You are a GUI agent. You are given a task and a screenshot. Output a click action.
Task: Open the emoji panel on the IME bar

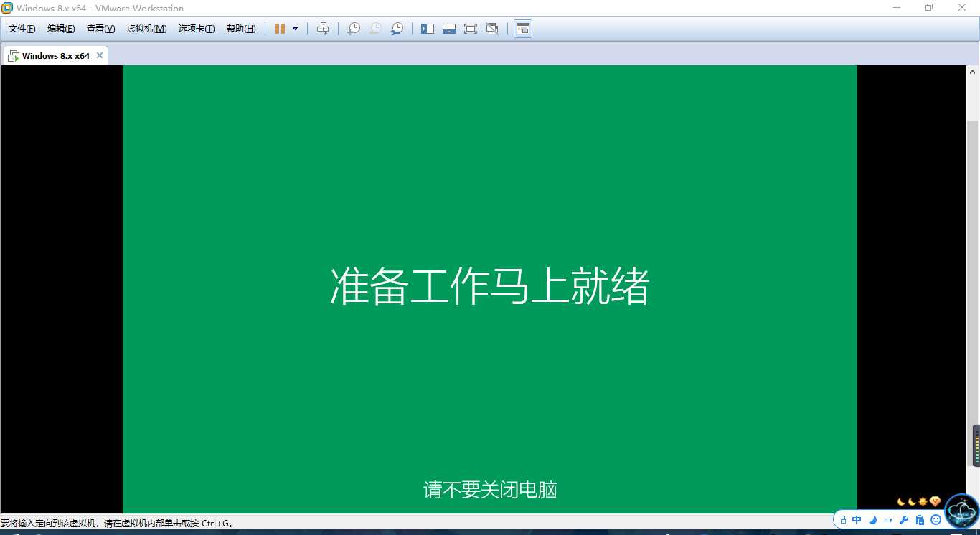coord(935,520)
